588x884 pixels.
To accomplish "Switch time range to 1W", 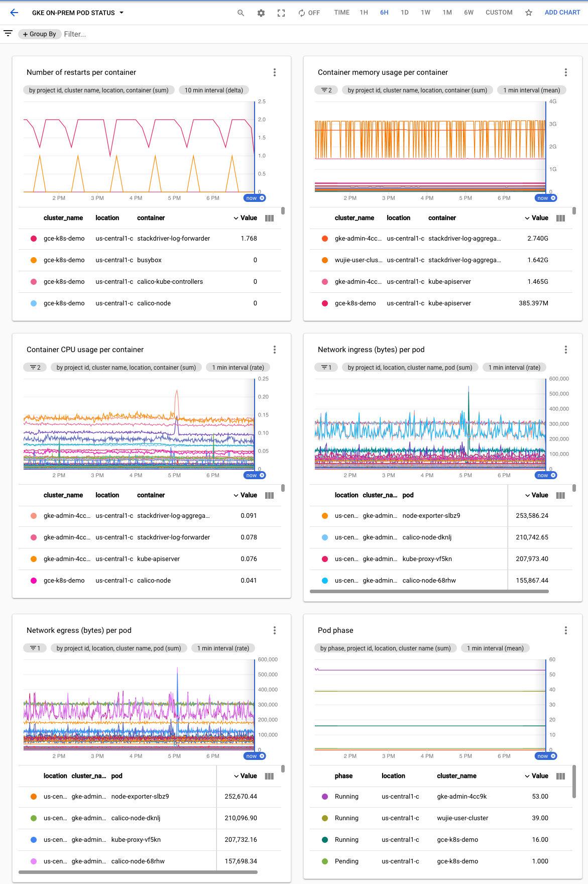I will click(x=425, y=13).
